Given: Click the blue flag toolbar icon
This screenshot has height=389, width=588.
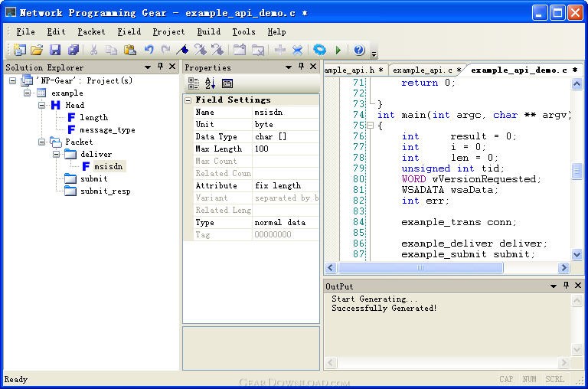Looking at the screenshot, I should (x=183, y=50).
